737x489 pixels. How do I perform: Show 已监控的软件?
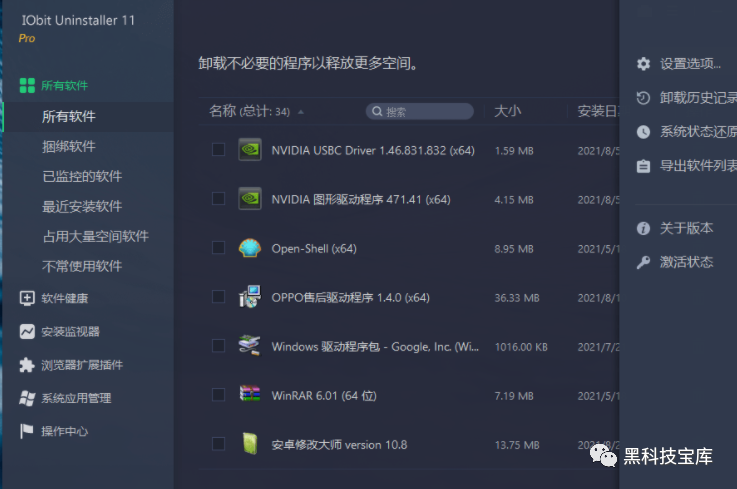pos(82,176)
